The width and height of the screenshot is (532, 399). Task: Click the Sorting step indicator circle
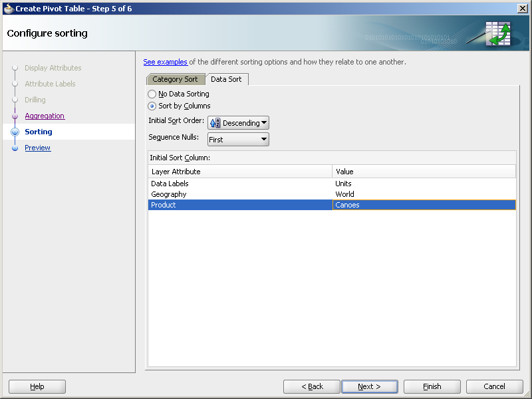click(15, 132)
